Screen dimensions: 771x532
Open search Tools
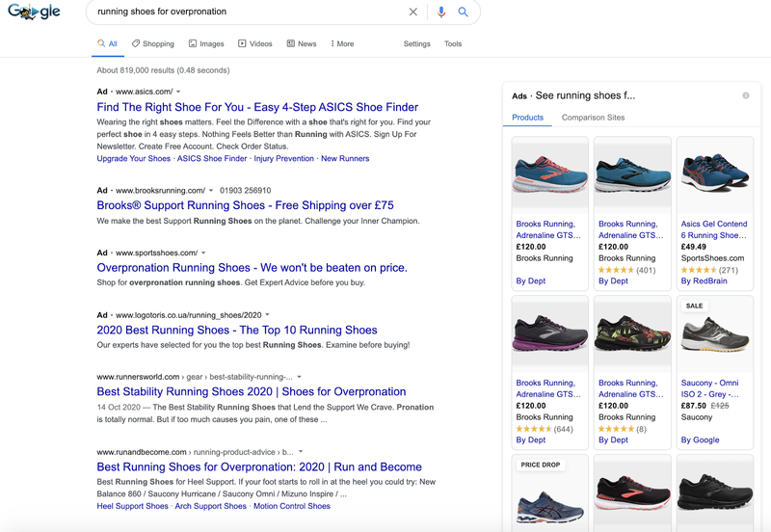click(453, 43)
